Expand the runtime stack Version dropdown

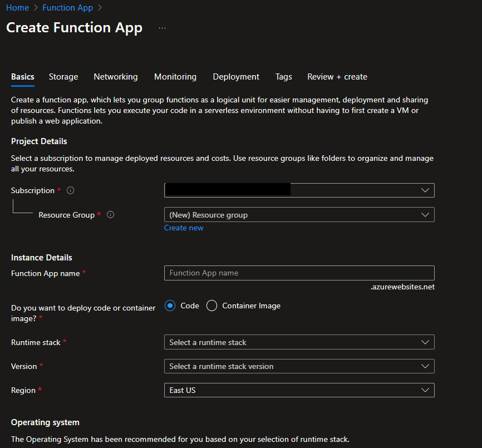[x=299, y=366]
